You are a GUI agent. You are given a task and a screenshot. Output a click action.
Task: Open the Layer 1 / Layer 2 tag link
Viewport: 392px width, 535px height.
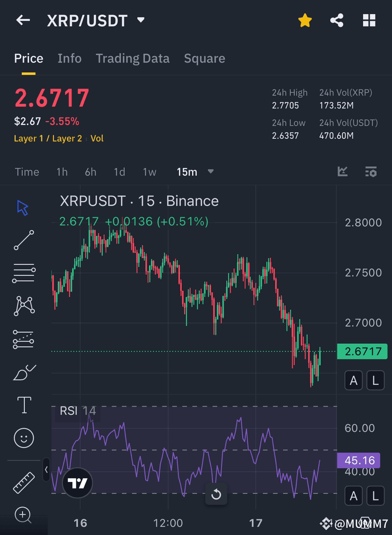tap(48, 138)
